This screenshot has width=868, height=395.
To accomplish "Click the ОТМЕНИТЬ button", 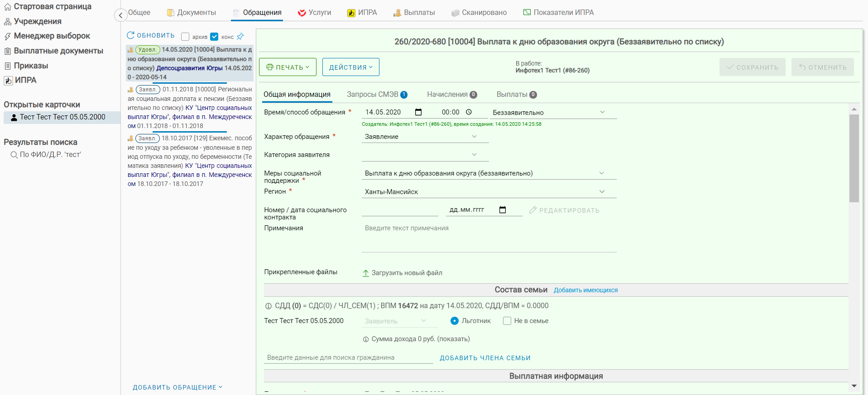I will pos(823,67).
